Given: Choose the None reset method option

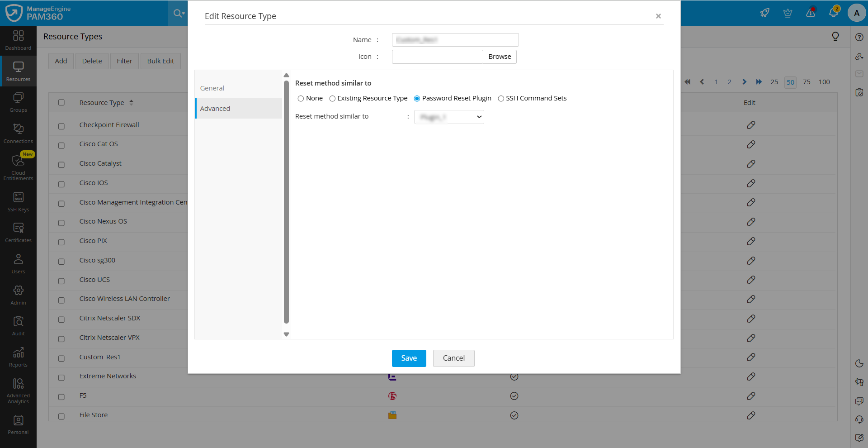Looking at the screenshot, I should coord(301,98).
